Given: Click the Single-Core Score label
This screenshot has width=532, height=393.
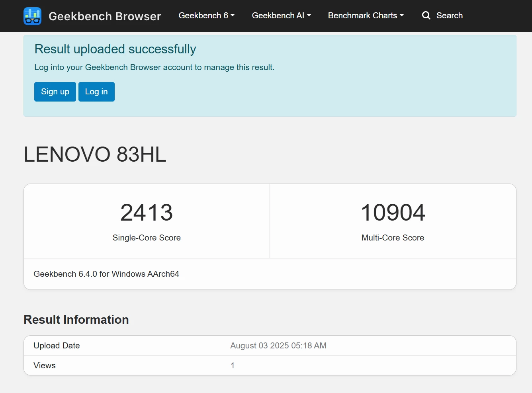Looking at the screenshot, I should [x=147, y=238].
